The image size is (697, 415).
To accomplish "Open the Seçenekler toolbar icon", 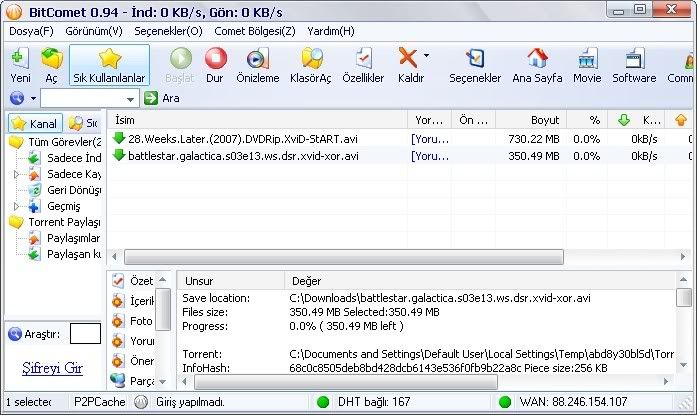I will (x=475, y=59).
